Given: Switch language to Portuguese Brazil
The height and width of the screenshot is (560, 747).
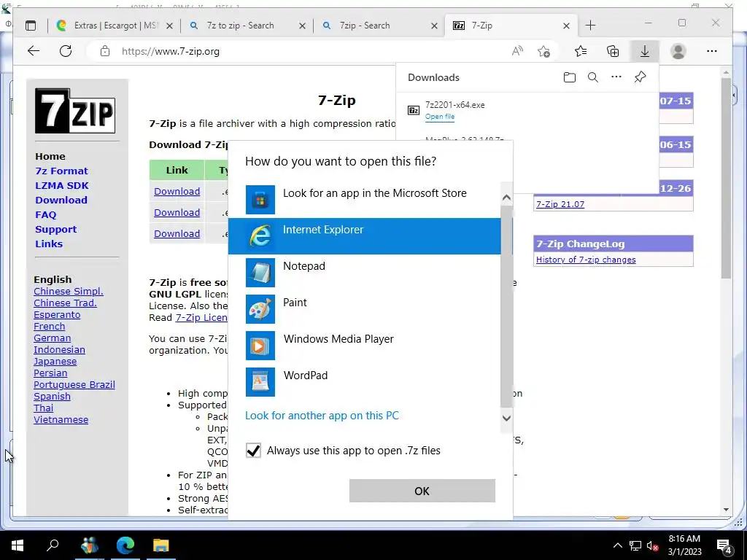Looking at the screenshot, I should 74,385.
